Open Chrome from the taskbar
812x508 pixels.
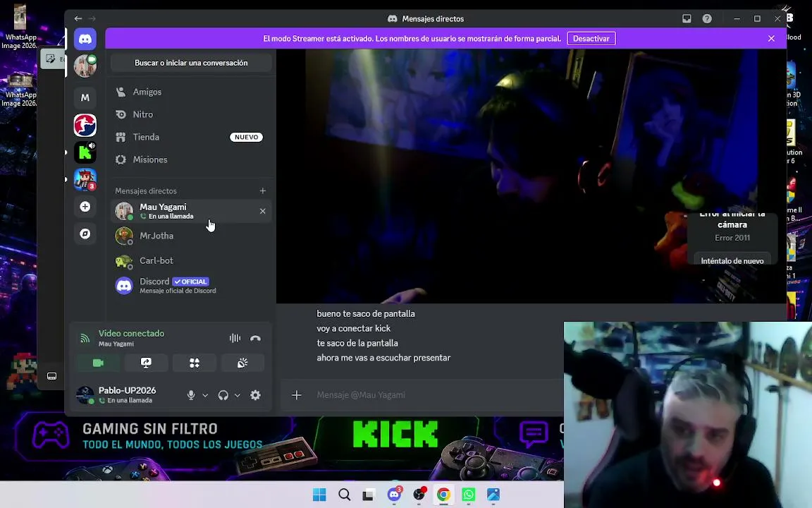(x=443, y=495)
